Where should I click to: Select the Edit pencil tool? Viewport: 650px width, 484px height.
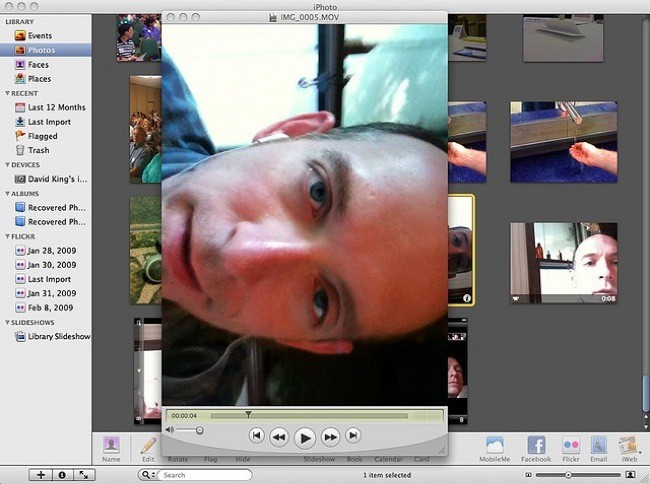[148, 445]
